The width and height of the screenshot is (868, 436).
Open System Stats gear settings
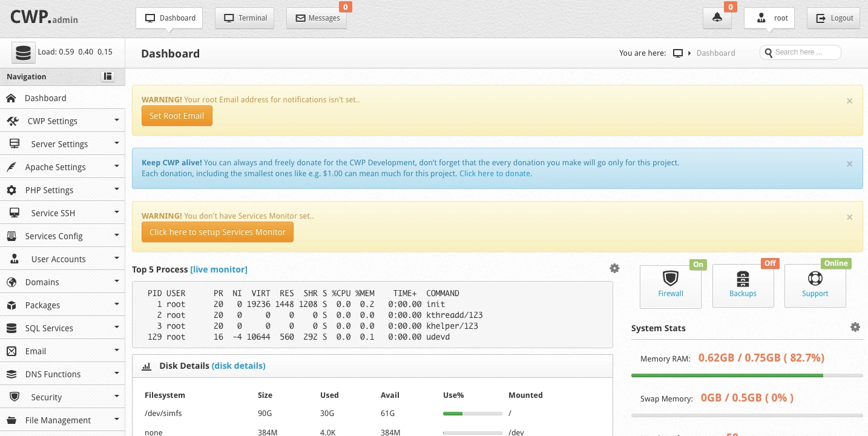855,327
